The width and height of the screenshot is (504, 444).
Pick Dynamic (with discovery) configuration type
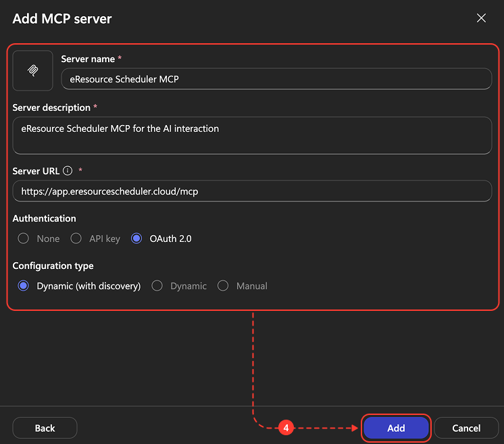(24, 286)
